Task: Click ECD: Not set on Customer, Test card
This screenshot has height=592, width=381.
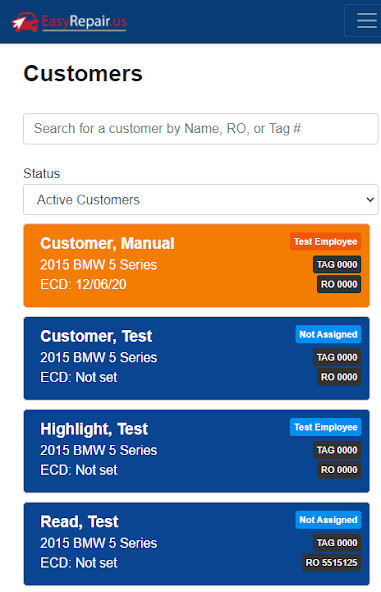Action: (x=79, y=377)
